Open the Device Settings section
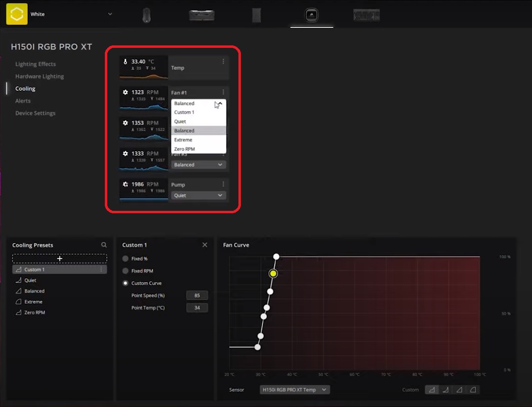 point(36,113)
